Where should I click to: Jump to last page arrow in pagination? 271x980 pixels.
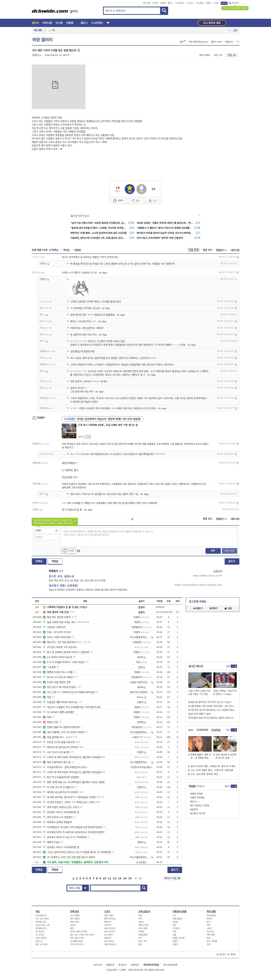tap(140, 878)
